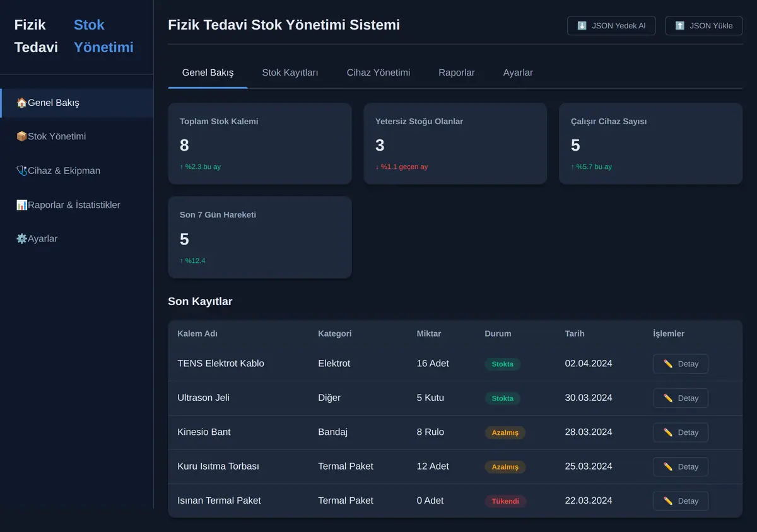The image size is (757, 532).
Task: Open Detay for TENS Elektrot Kablo
Action: 681,364
